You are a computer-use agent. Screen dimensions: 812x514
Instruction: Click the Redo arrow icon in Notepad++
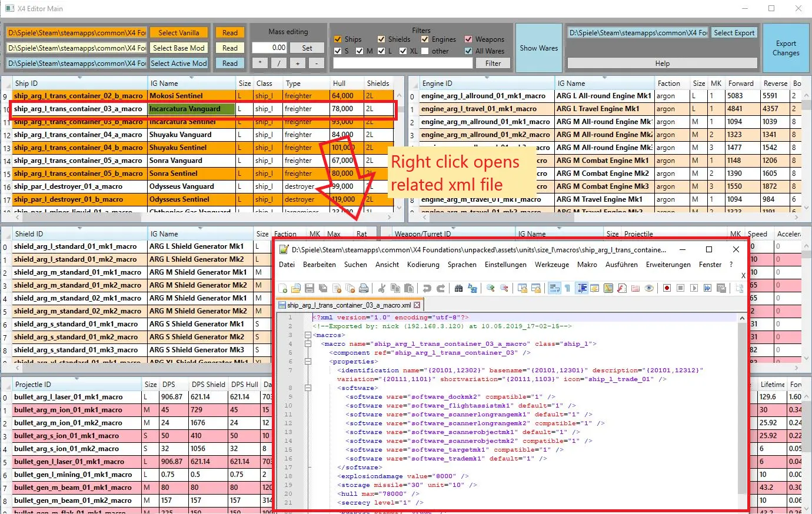click(441, 288)
